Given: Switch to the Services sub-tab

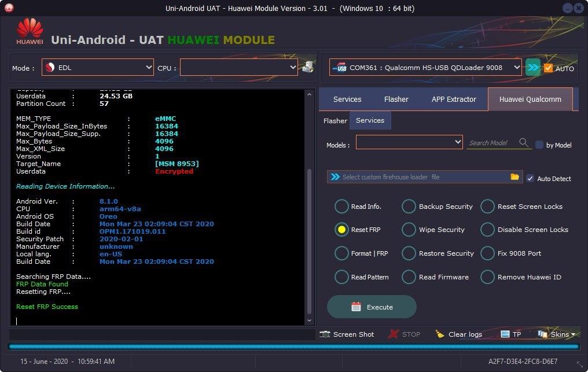Looking at the screenshot, I should click(x=370, y=120).
